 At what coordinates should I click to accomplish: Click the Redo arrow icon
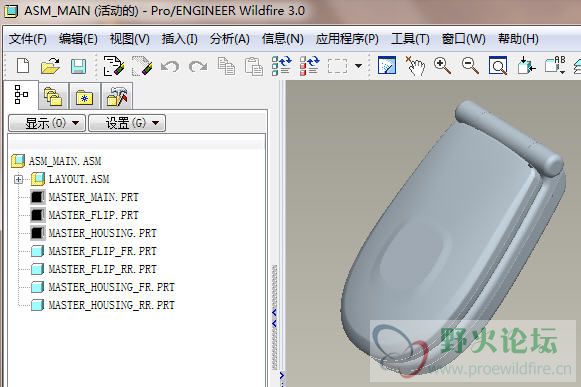point(198,67)
